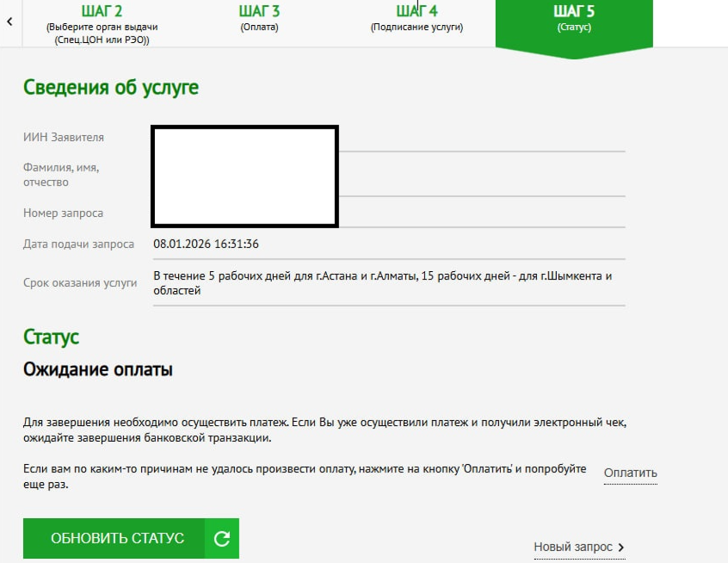The height and width of the screenshot is (563, 728).
Task: Click the request submission date value 08.01.2026
Action: pyautogui.click(x=207, y=244)
